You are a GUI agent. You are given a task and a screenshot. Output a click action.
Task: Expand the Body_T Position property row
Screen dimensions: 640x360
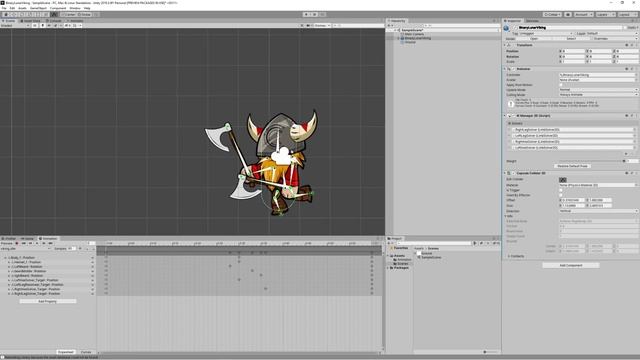tap(6, 258)
